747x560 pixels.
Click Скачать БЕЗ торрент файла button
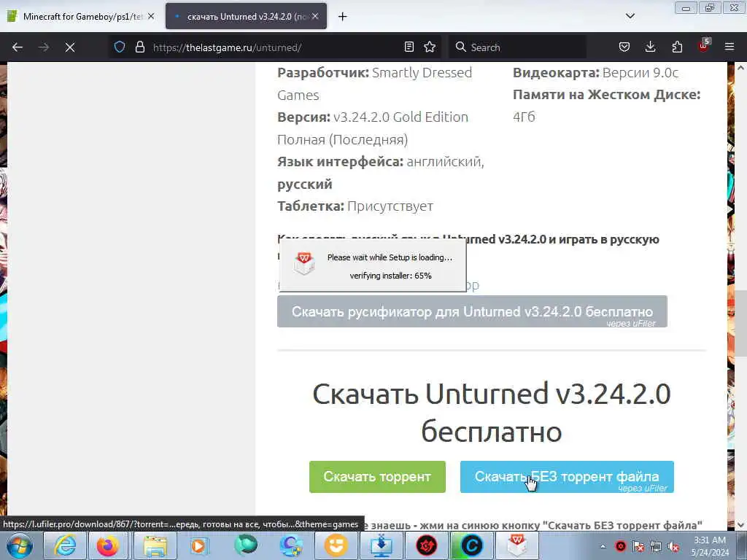click(x=567, y=477)
